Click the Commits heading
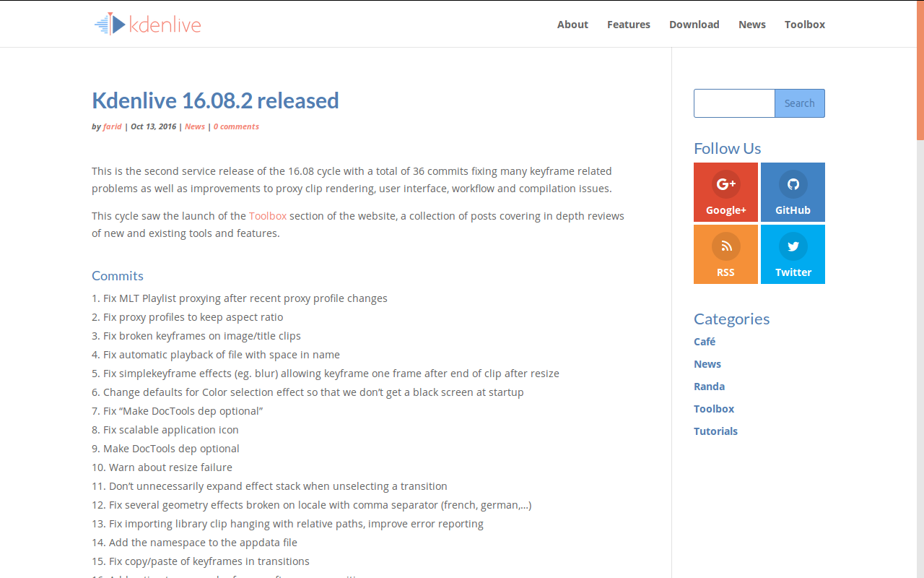Screen dimensions: 924x578 click(118, 276)
